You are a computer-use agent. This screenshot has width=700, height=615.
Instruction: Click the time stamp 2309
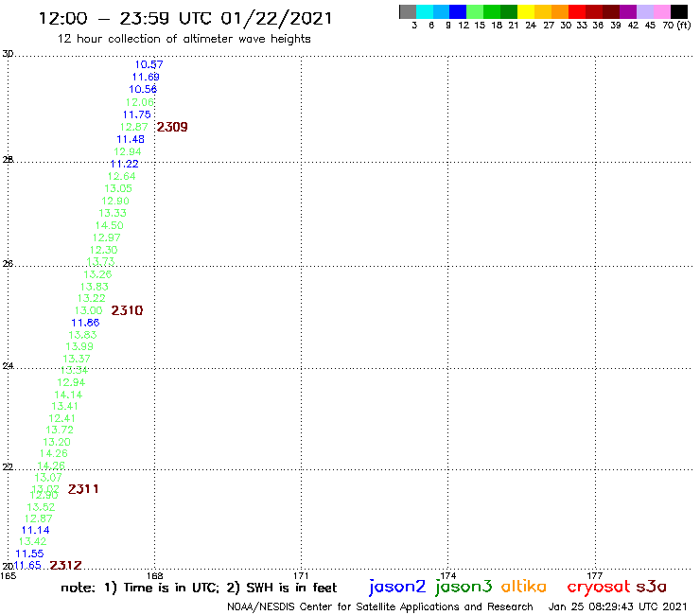(x=172, y=127)
